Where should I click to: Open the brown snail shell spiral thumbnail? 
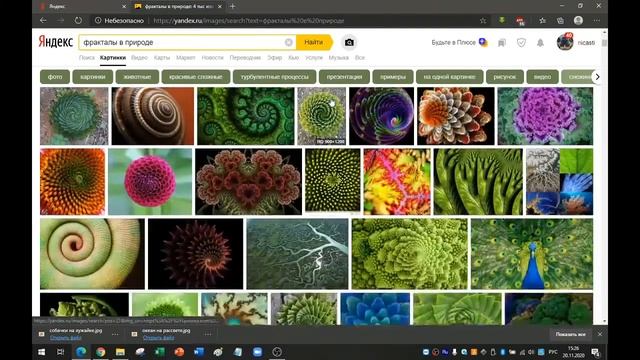153,116
